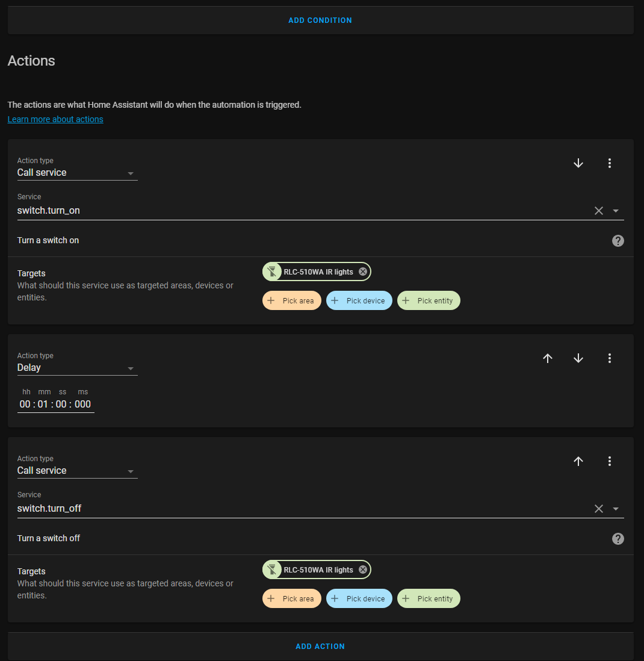Expand the switch.turn_on service dropdown
The width and height of the screenshot is (644, 661).
(x=616, y=211)
